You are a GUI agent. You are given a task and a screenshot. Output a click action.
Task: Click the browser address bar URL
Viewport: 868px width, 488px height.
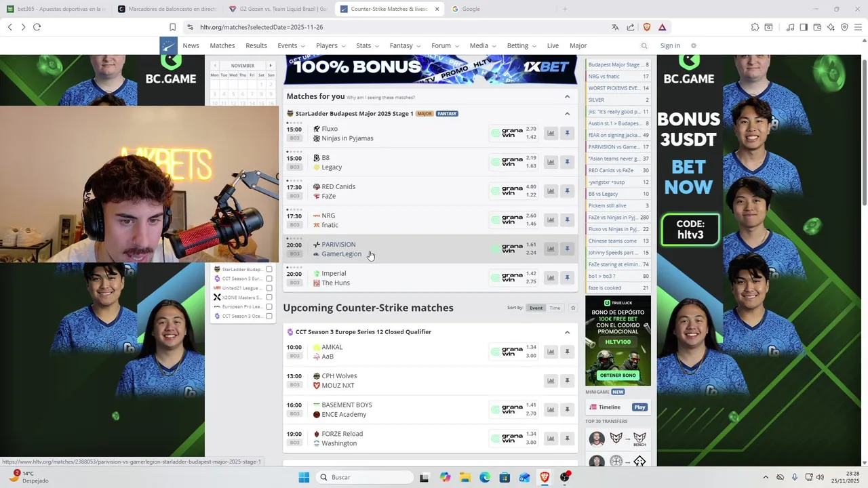261,27
